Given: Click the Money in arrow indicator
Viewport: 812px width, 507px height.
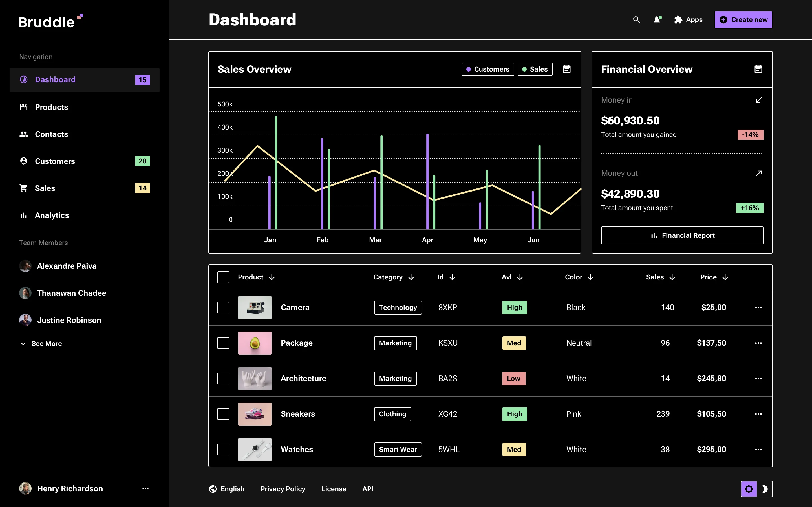Looking at the screenshot, I should point(759,100).
